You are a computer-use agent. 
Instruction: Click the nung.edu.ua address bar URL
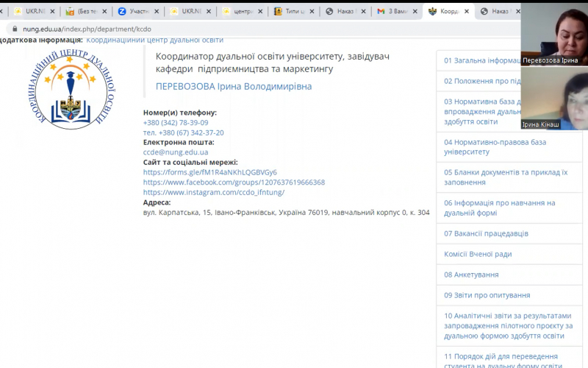(87, 29)
